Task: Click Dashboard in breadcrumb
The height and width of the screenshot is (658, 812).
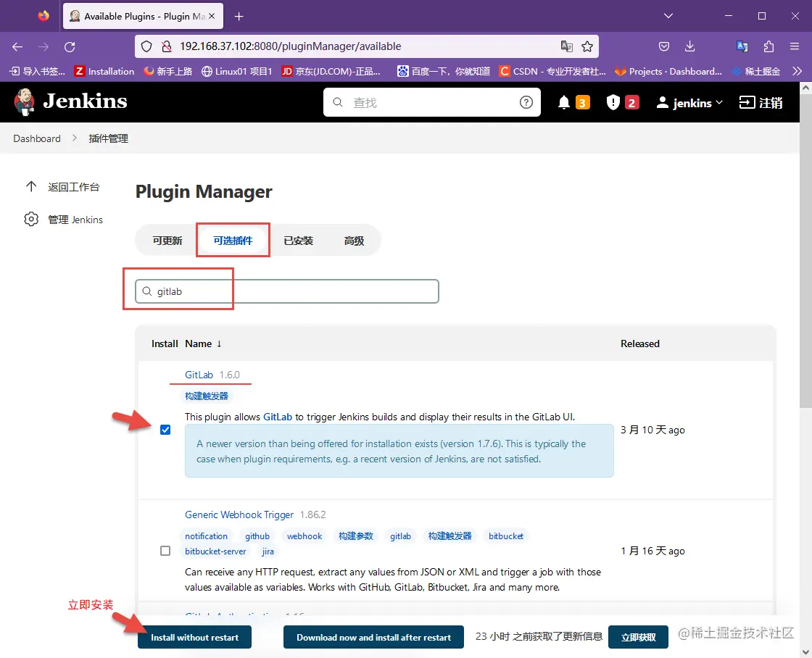Action: coord(37,138)
